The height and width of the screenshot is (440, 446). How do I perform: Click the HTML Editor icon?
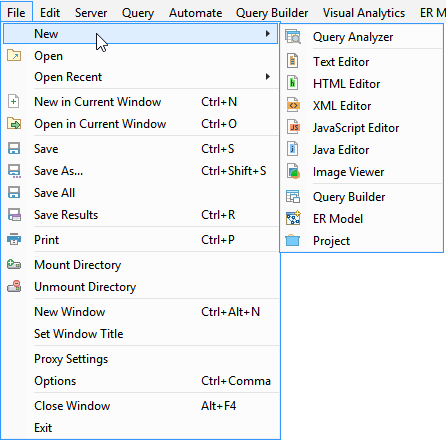(x=293, y=83)
